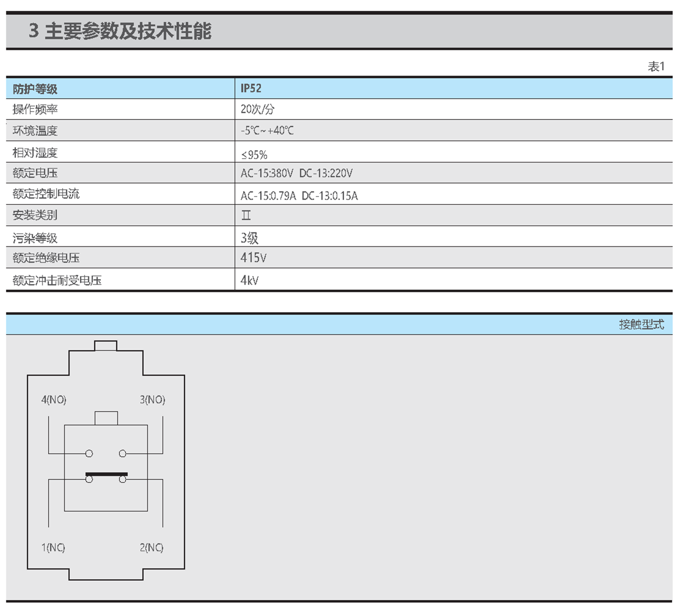Click the '4(NO)' terminal label
Screen dimensions: 680x616
(54, 400)
